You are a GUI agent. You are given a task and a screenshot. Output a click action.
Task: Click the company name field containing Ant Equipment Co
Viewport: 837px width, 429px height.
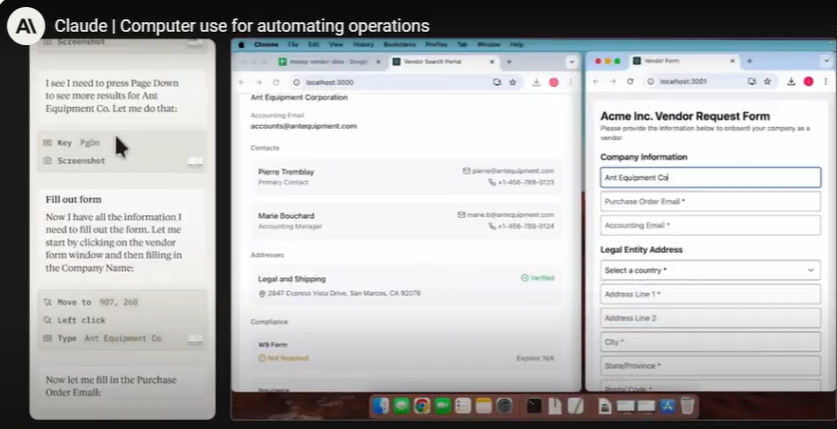[710, 178]
